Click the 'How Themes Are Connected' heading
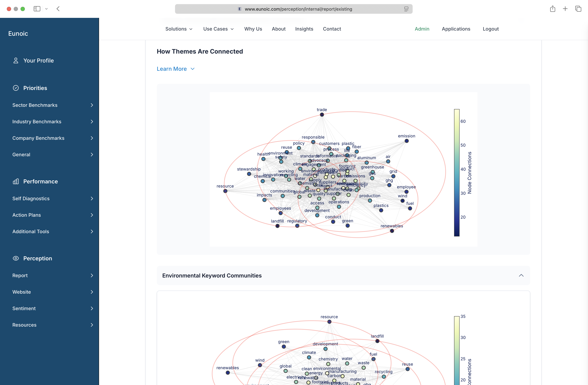This screenshot has width=588, height=385. [200, 52]
